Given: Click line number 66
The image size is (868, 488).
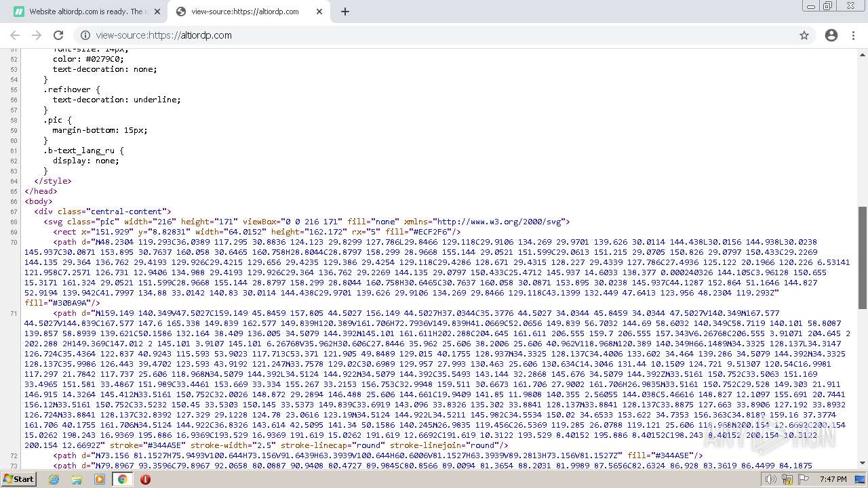Looking at the screenshot, I should [x=14, y=201].
